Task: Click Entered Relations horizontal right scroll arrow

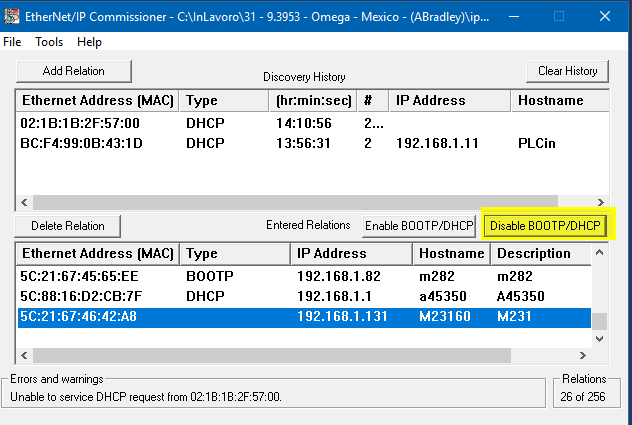Action: (x=582, y=356)
